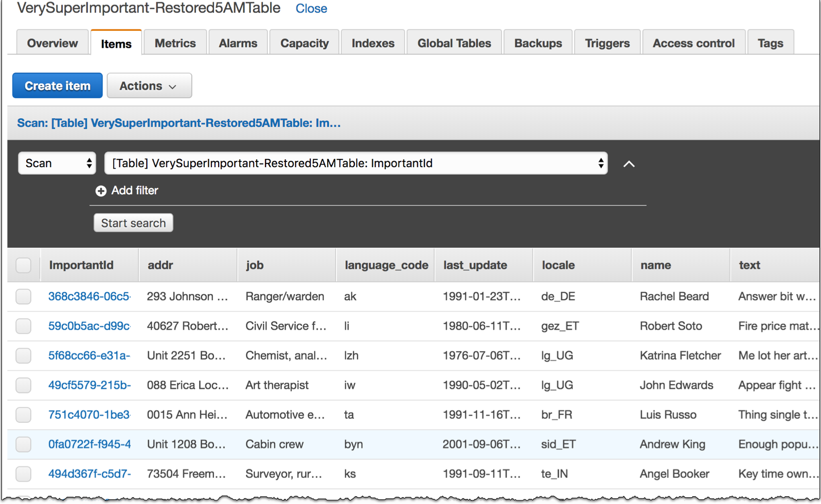
Task: Open the Scan type dropdown
Action: pos(57,163)
